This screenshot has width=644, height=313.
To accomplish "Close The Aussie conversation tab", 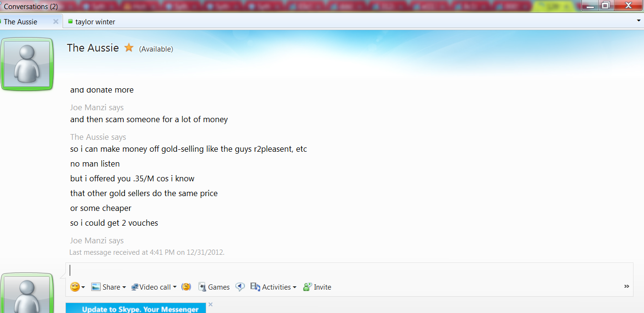I will [56, 21].
